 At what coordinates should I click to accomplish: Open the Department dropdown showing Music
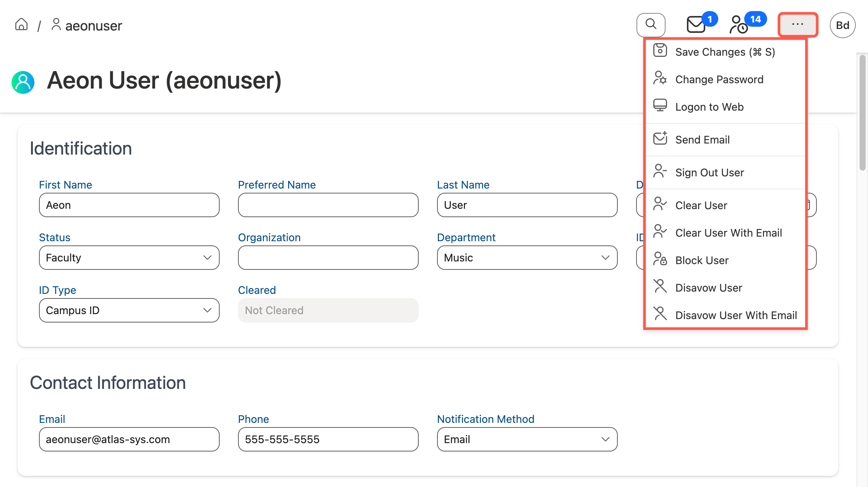[527, 258]
